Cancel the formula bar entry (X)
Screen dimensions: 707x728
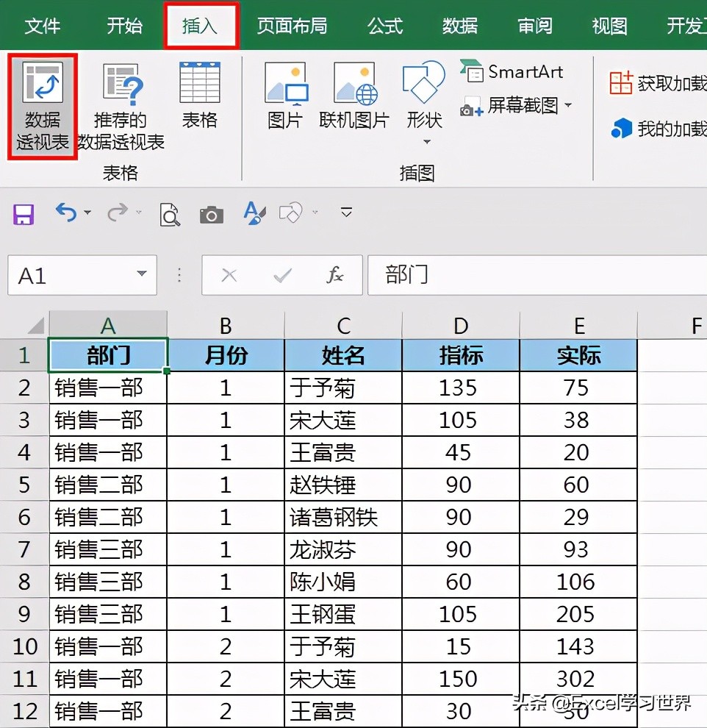[x=229, y=275]
